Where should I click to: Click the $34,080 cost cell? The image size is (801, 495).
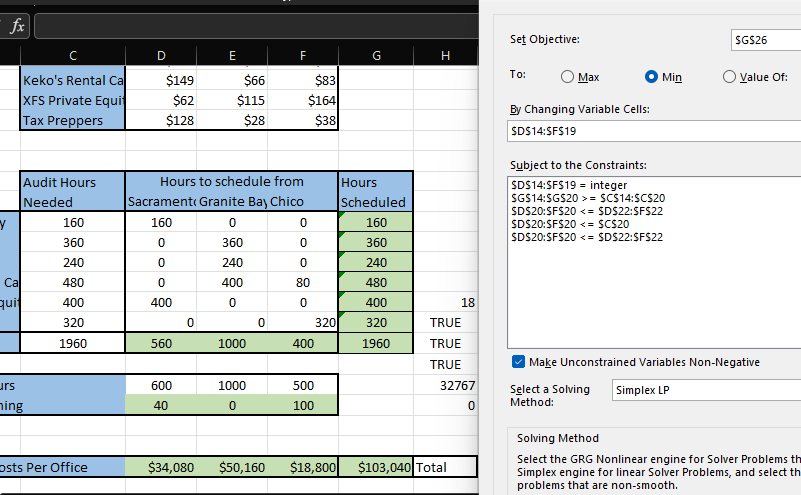[x=161, y=467]
